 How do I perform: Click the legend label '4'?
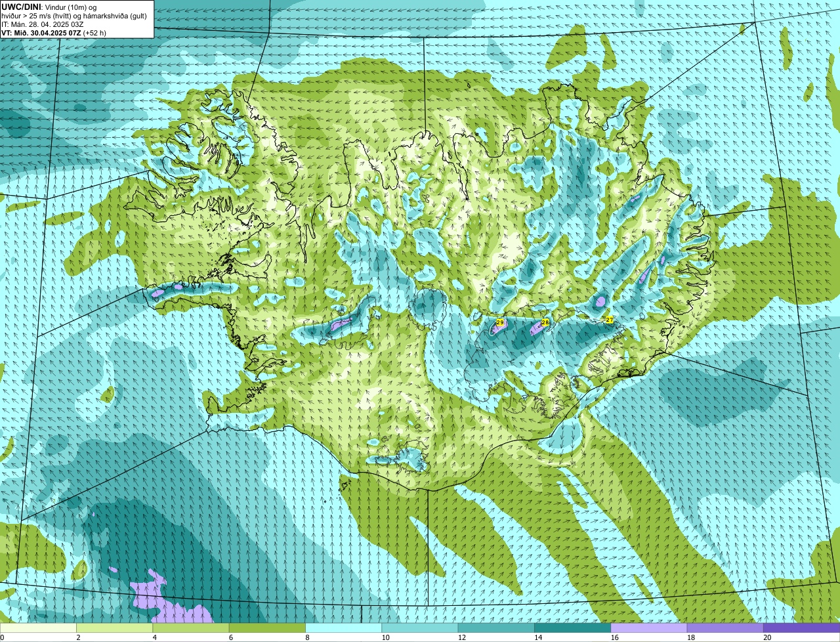pos(154,637)
